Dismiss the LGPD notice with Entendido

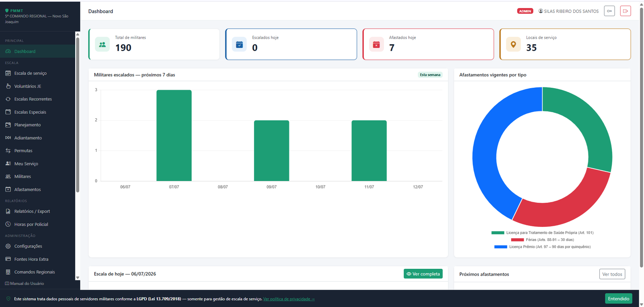[x=618, y=299]
